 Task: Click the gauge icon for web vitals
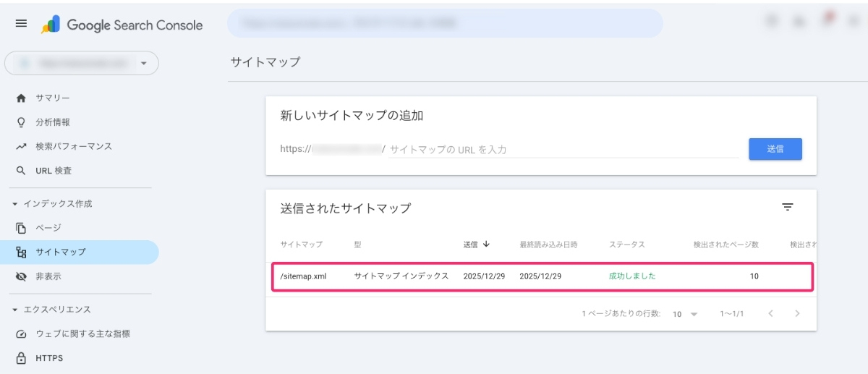[x=21, y=334]
